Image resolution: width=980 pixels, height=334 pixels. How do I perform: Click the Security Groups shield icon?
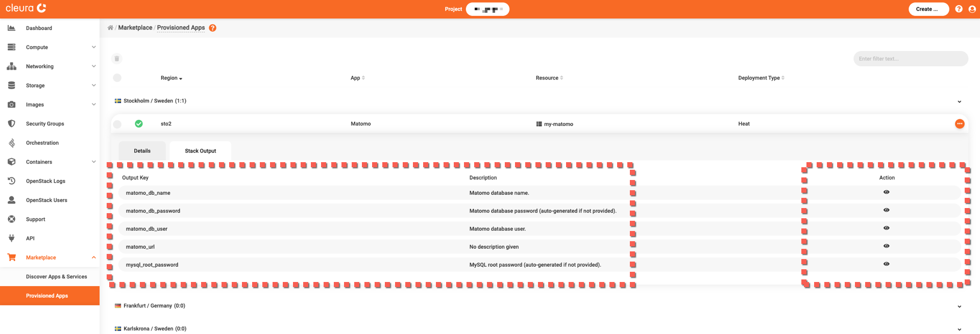point(12,124)
